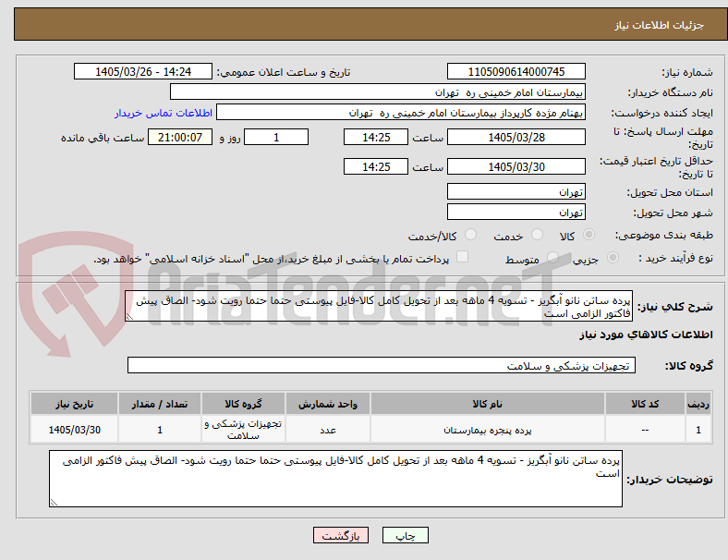Click the نام کالا column header
Image resolution: width=728 pixels, height=560 pixels.
click(488, 404)
